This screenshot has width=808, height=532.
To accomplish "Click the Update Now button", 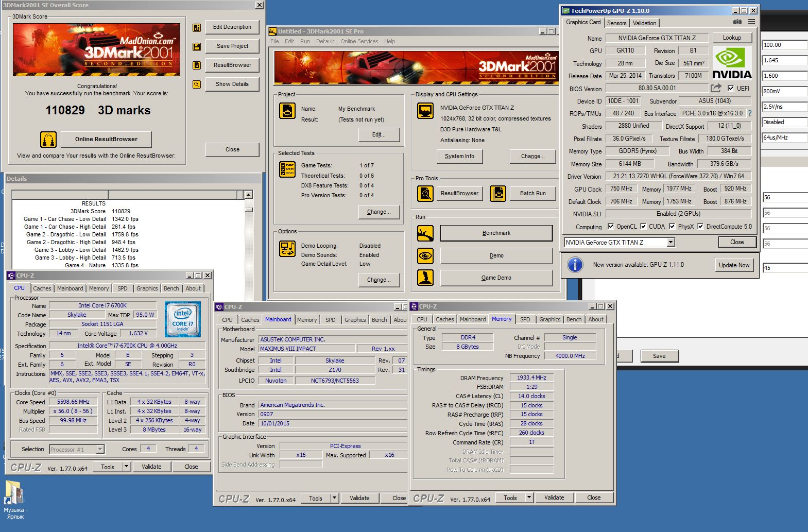I will (734, 265).
